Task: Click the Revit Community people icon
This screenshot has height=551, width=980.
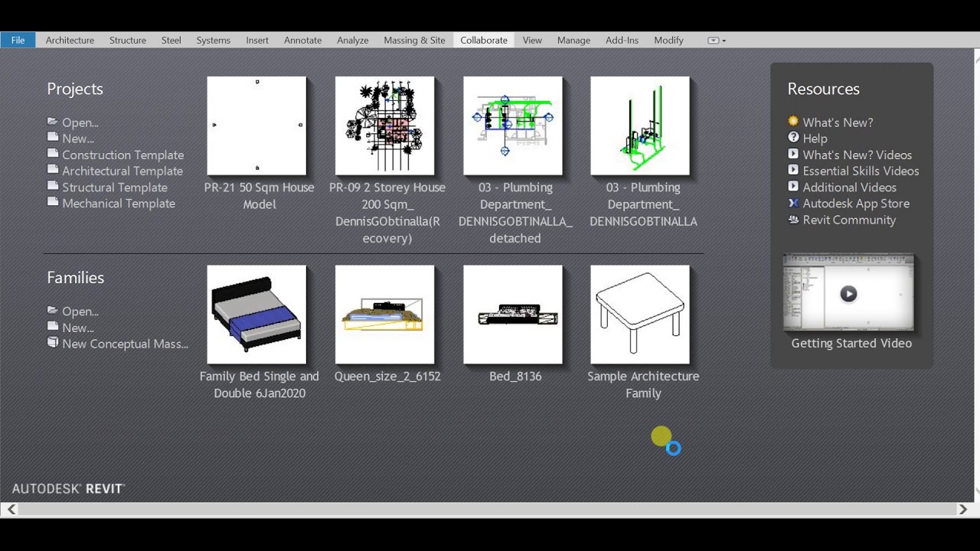Action: [793, 219]
